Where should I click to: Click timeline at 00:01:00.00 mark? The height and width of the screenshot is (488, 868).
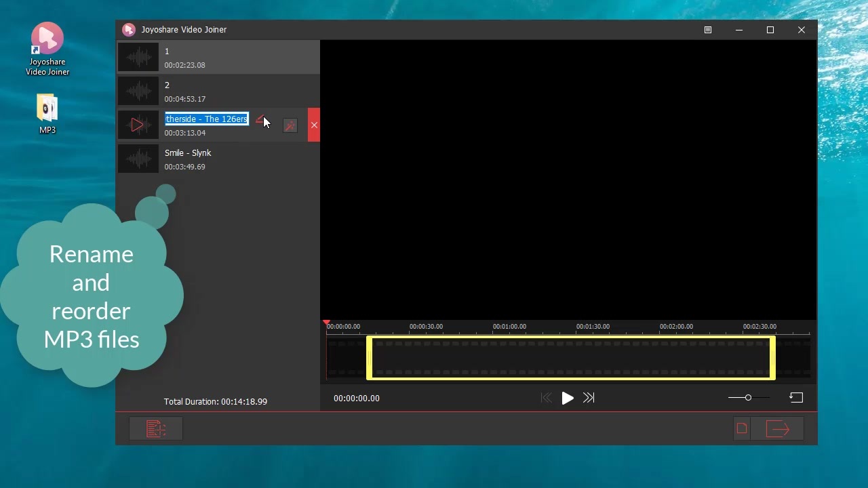(509, 327)
